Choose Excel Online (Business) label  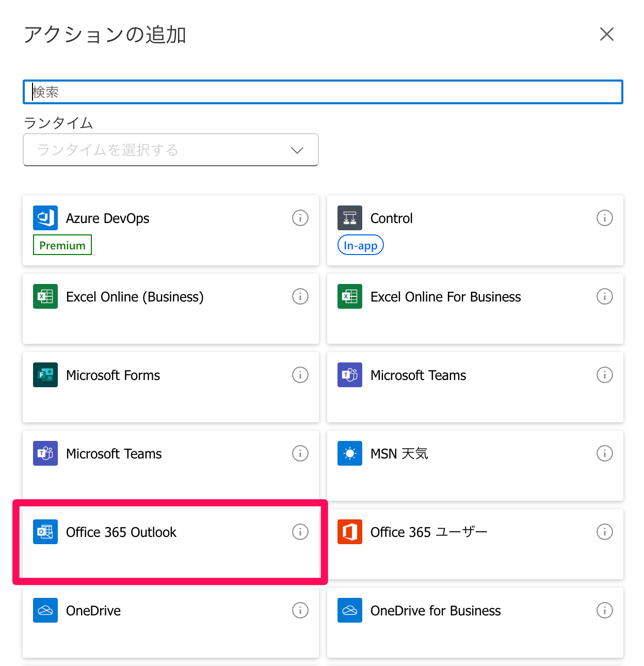[135, 297]
